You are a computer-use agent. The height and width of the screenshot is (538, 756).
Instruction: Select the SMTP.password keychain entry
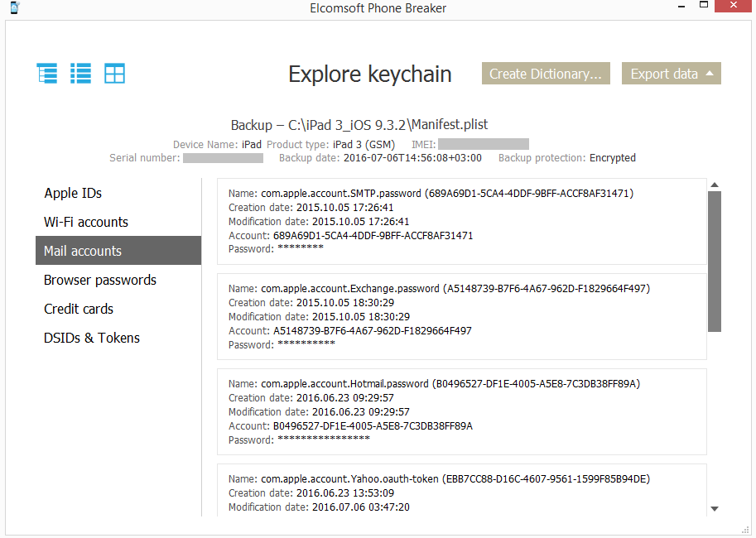461,221
